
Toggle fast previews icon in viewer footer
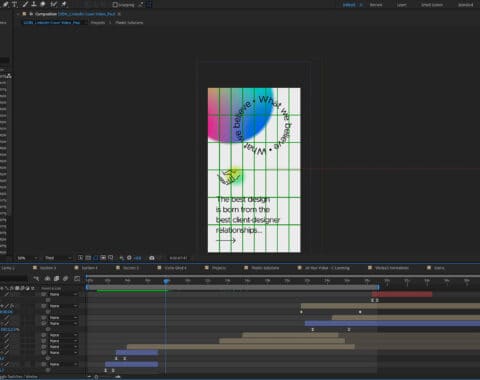(x=80, y=258)
